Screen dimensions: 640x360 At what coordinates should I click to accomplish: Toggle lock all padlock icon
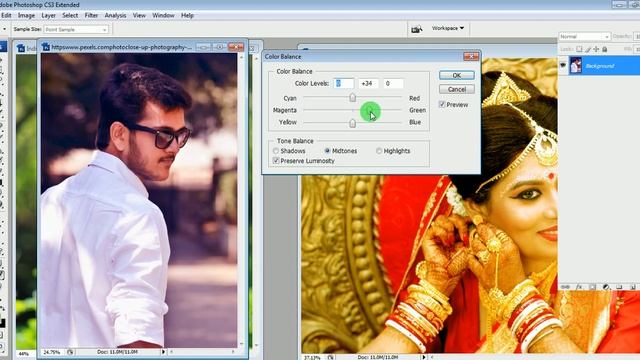click(x=604, y=49)
